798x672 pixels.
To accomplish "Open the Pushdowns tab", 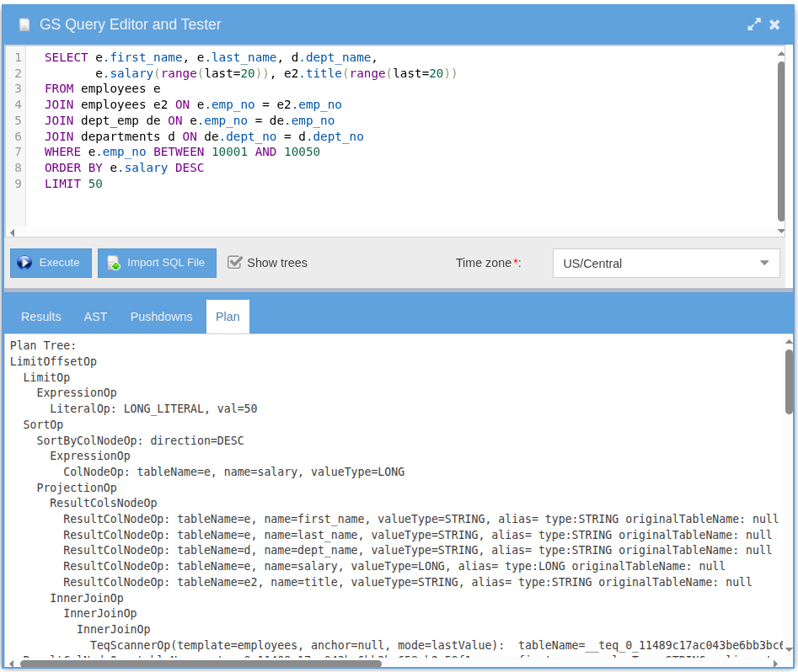I will (x=161, y=317).
